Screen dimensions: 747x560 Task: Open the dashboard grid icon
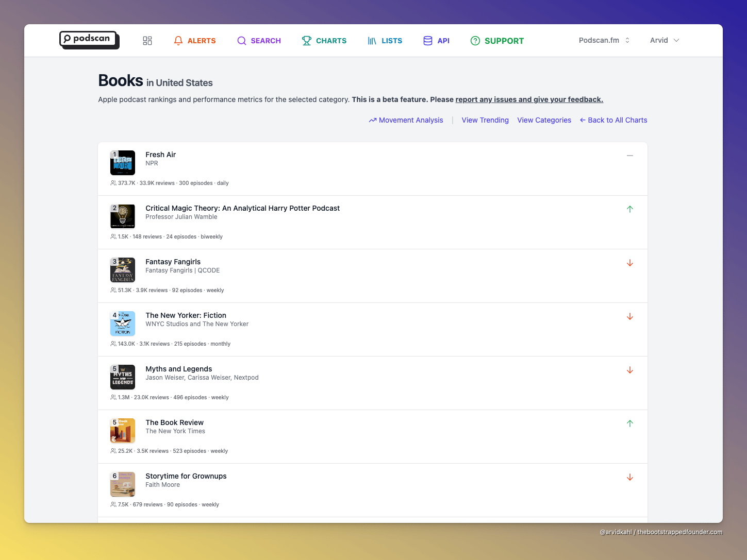point(147,41)
